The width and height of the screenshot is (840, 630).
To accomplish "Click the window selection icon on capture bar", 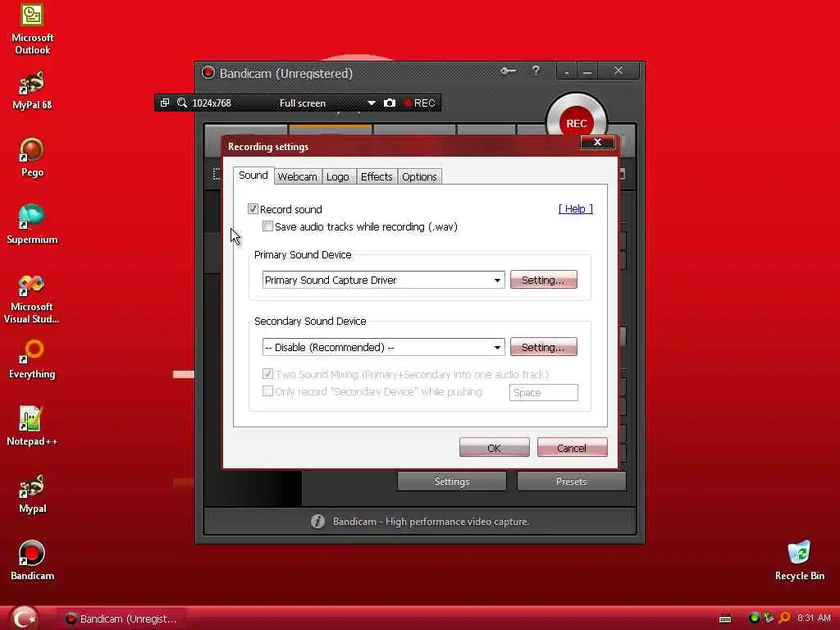I will click(165, 103).
